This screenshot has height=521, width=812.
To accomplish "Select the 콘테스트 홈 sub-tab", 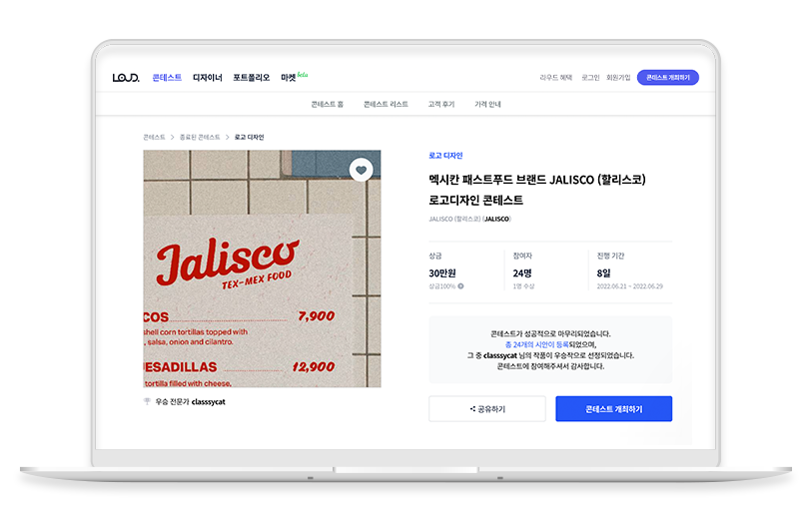I will pyautogui.click(x=328, y=104).
